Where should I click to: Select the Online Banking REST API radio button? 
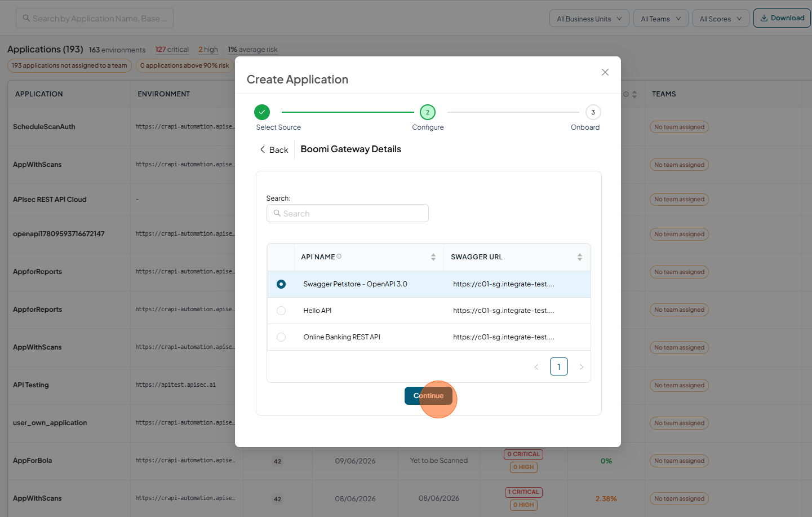[281, 337]
